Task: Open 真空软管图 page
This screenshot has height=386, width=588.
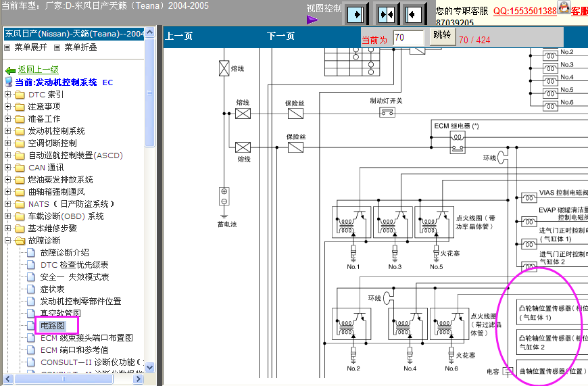Action: 60,313
